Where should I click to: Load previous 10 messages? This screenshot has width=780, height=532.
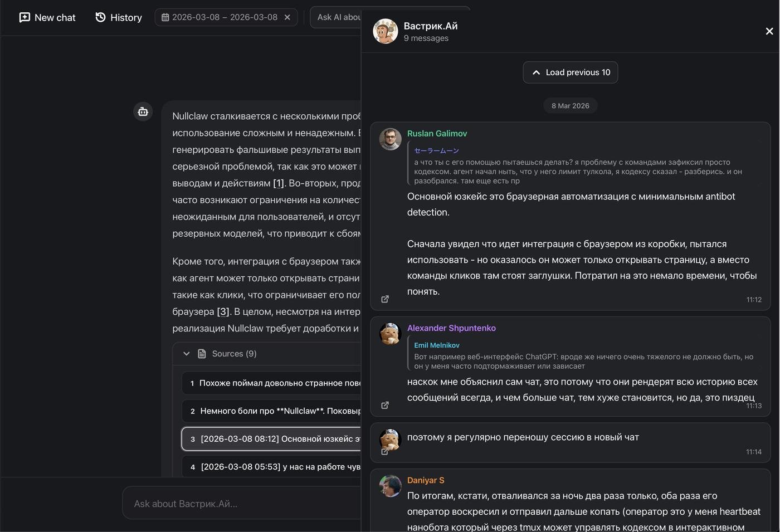[570, 72]
